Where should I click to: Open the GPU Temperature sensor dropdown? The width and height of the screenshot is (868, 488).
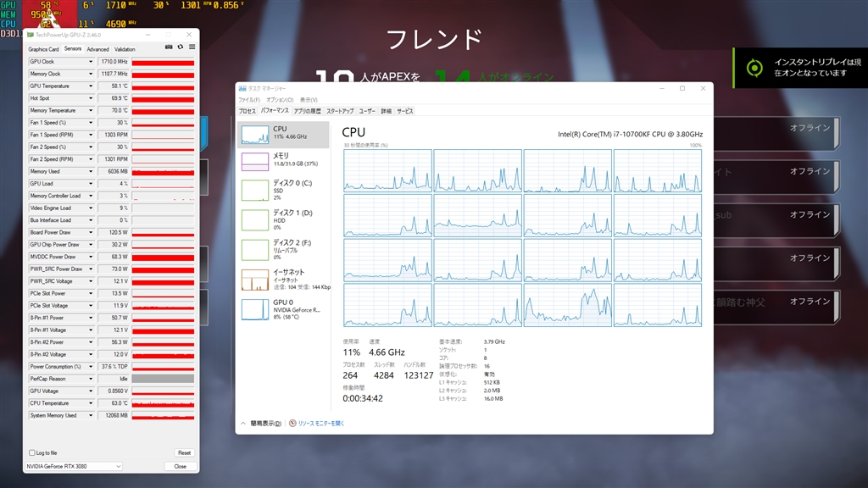coord(91,86)
